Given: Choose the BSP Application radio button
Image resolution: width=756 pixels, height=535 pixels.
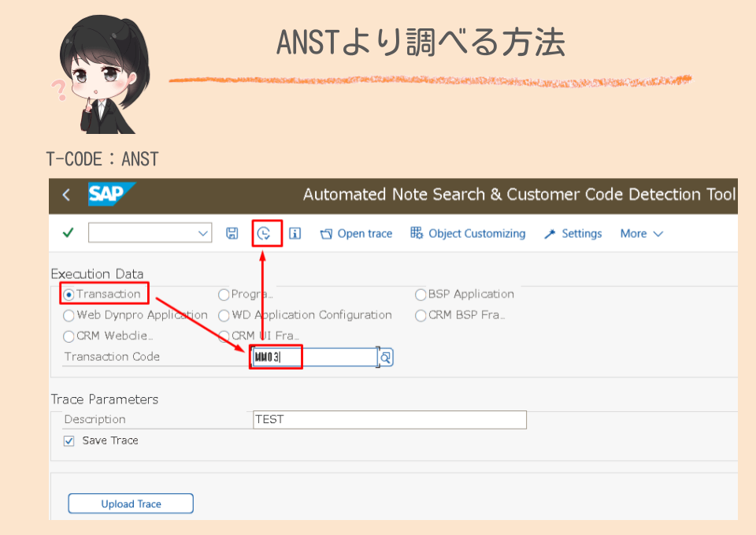Looking at the screenshot, I should pyautogui.click(x=421, y=294).
